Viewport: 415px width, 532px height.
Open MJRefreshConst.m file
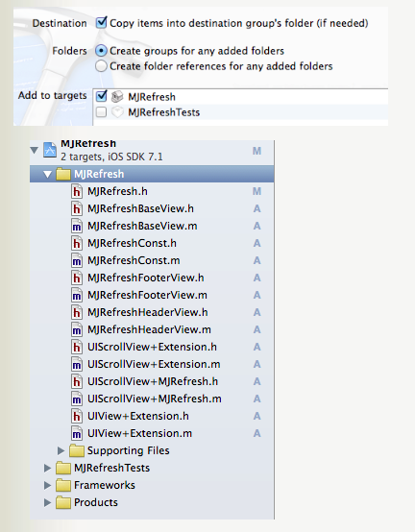[134, 260]
